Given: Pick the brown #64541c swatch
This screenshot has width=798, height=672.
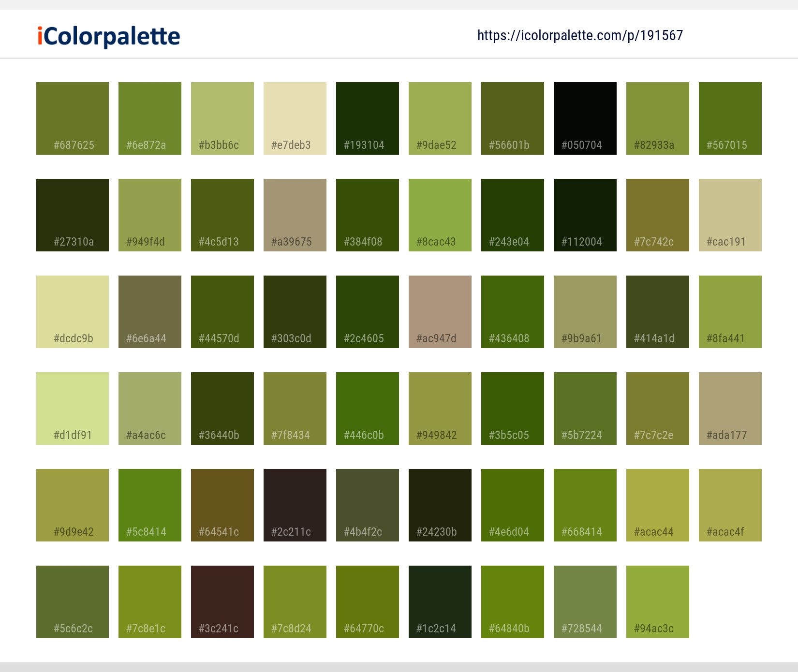Looking at the screenshot, I should tap(222, 505).
